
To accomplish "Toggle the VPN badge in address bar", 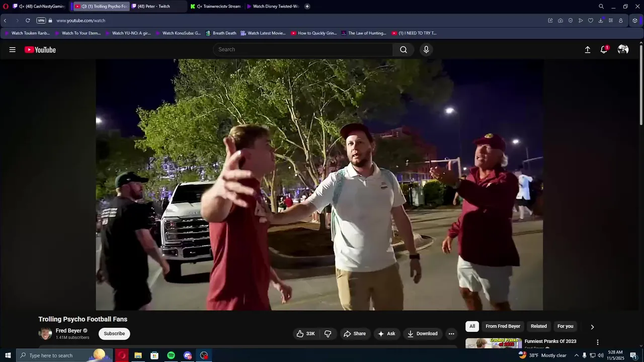I will coord(41,21).
